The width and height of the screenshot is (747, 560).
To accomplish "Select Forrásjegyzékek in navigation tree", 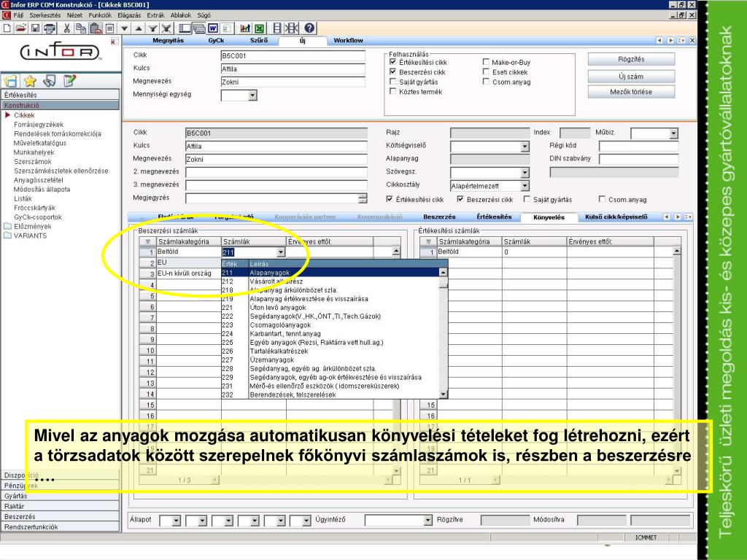I will tap(39, 124).
